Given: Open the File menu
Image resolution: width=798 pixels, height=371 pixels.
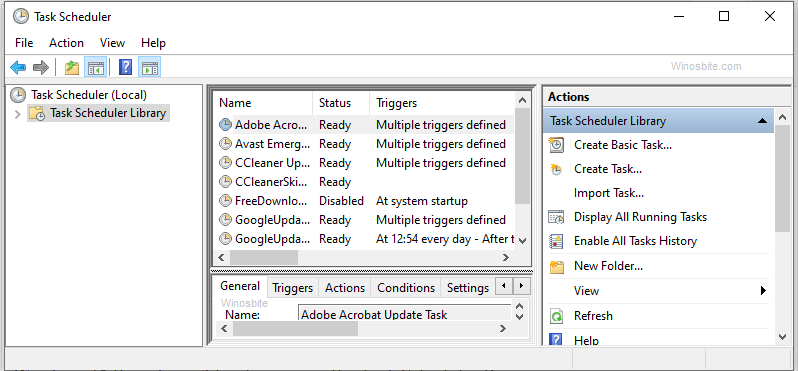Looking at the screenshot, I should (24, 43).
